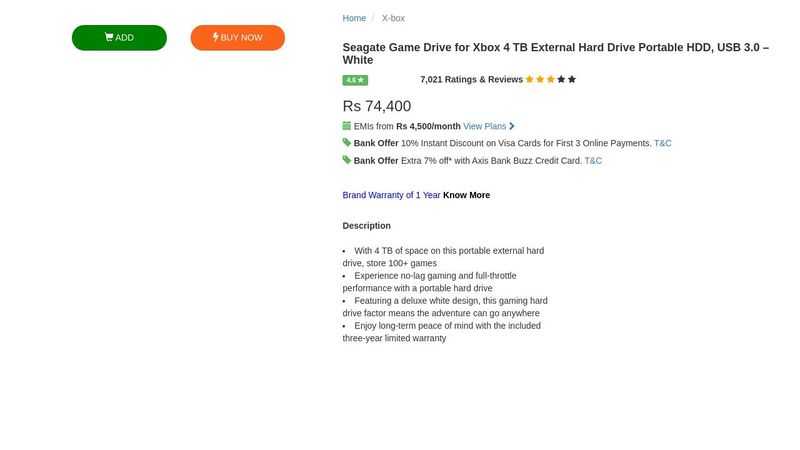Go to Home in the breadcrumb
Image resolution: width=800 pixels, height=450 pixels.
(x=354, y=18)
